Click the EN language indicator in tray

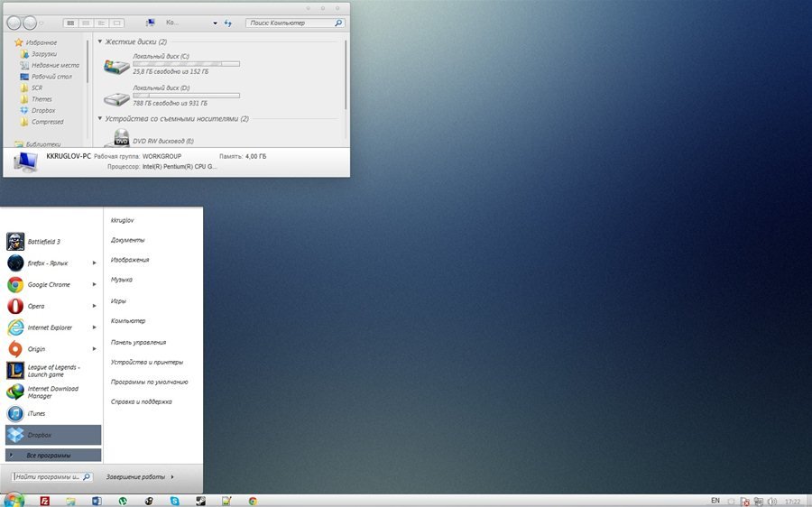(x=715, y=500)
